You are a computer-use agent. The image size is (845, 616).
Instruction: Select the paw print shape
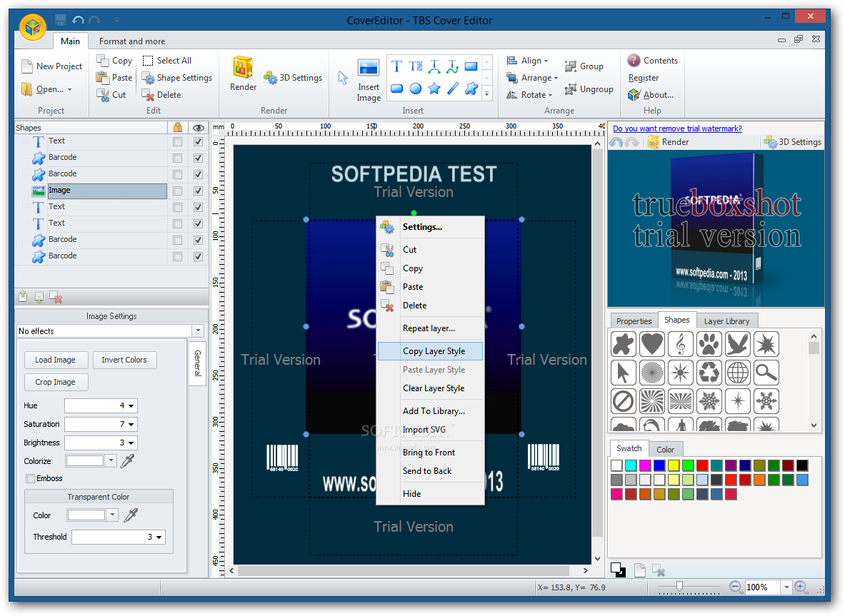709,344
